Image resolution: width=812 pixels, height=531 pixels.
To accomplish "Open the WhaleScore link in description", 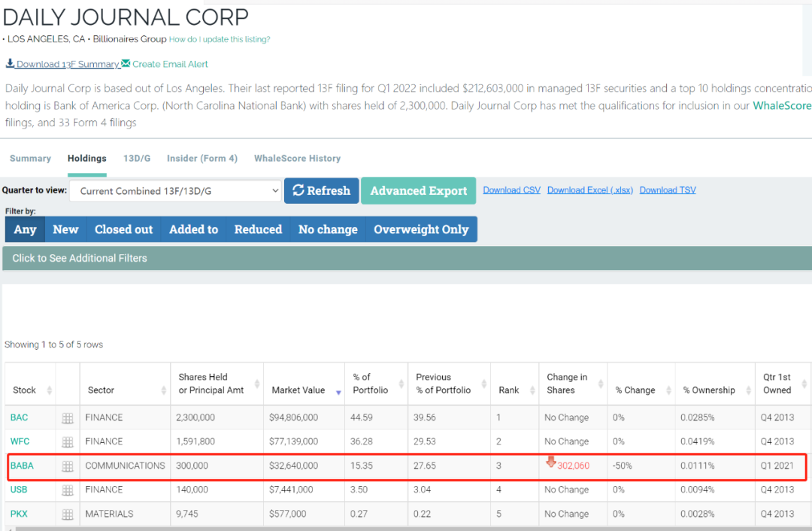I will [x=782, y=106].
